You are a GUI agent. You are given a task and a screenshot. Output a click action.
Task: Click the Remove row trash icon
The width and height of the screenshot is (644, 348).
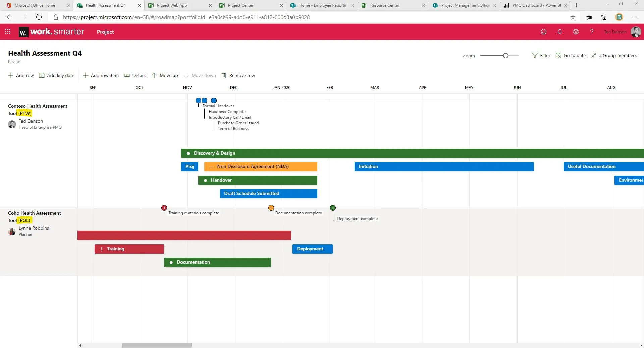point(224,75)
